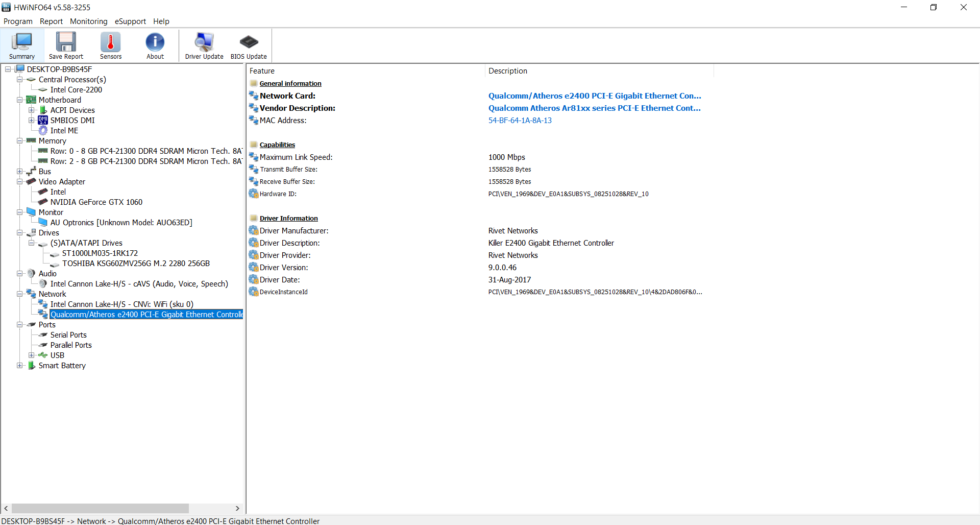
Task: Click the Maximum Link Speed row
Action: 480,157
